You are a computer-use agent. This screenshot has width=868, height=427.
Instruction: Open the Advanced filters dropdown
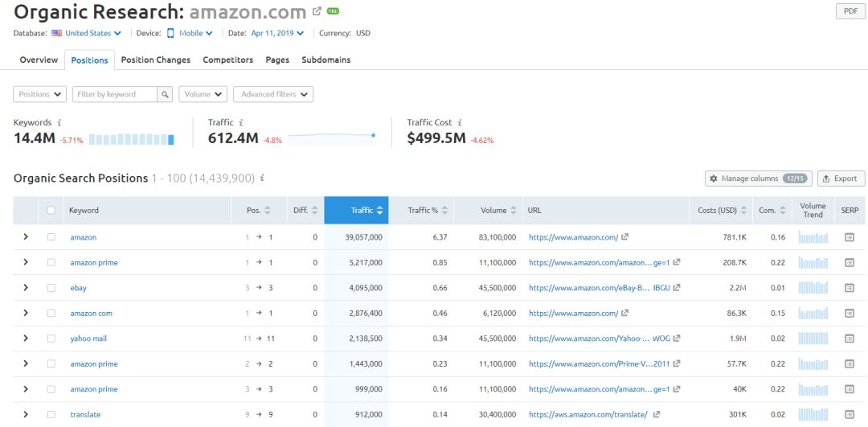point(272,94)
